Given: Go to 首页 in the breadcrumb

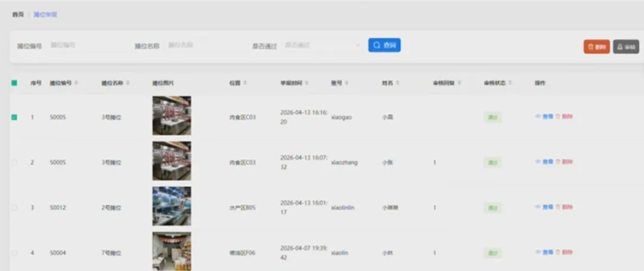Looking at the screenshot, I should pos(18,15).
